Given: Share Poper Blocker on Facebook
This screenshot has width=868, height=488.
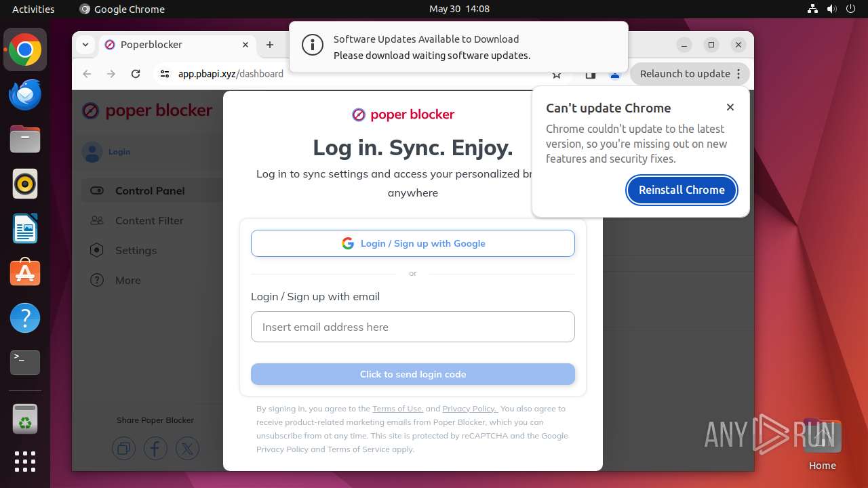Looking at the screenshot, I should point(155,448).
